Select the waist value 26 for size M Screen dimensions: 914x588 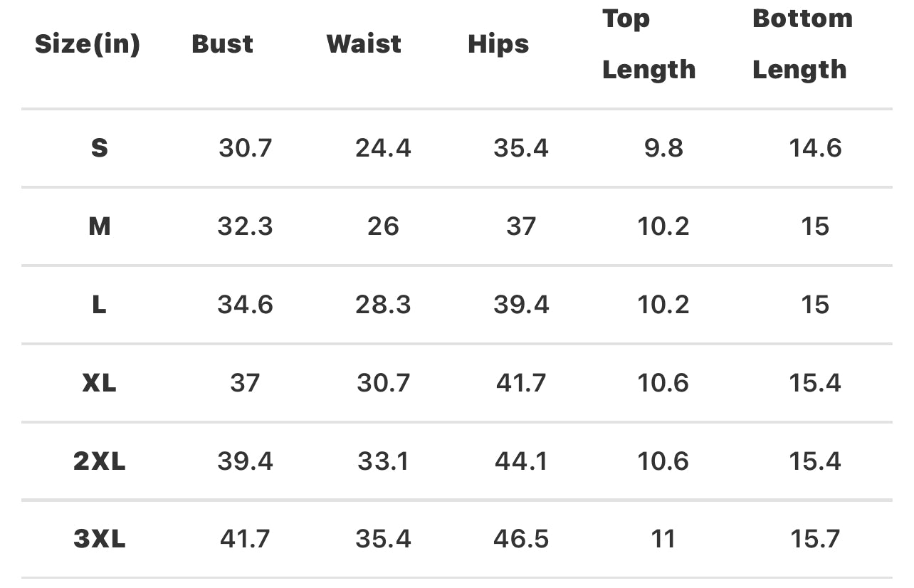tap(383, 226)
